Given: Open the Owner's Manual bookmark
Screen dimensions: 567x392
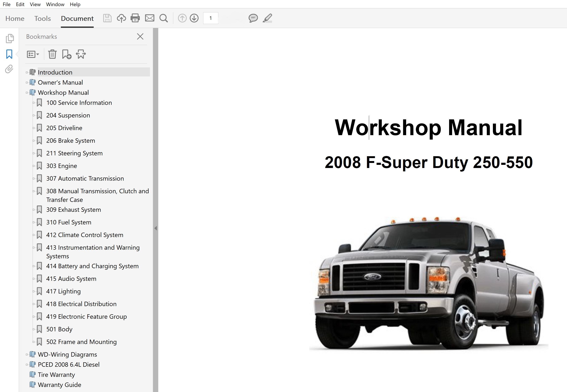Looking at the screenshot, I should pyautogui.click(x=60, y=82).
